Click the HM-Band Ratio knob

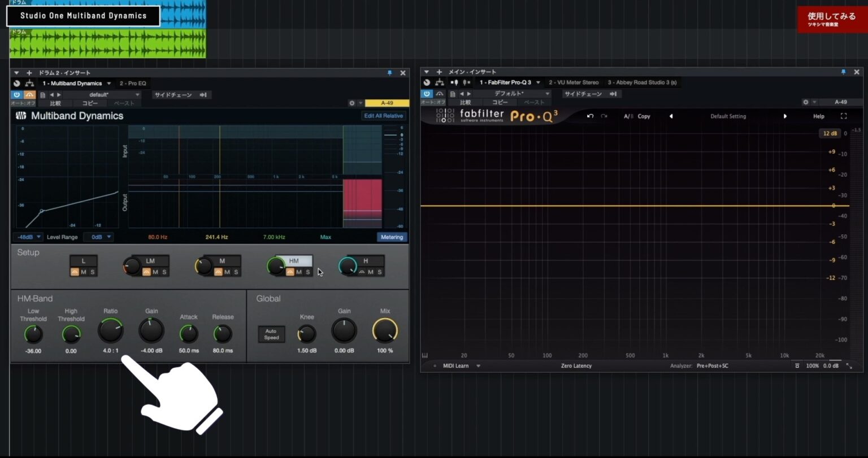110,330
